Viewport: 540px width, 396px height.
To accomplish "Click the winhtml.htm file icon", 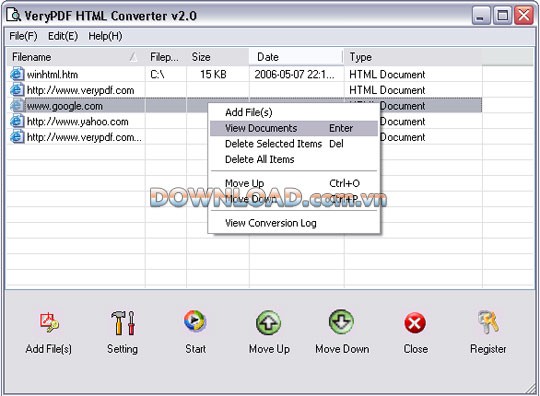I will [x=17, y=74].
